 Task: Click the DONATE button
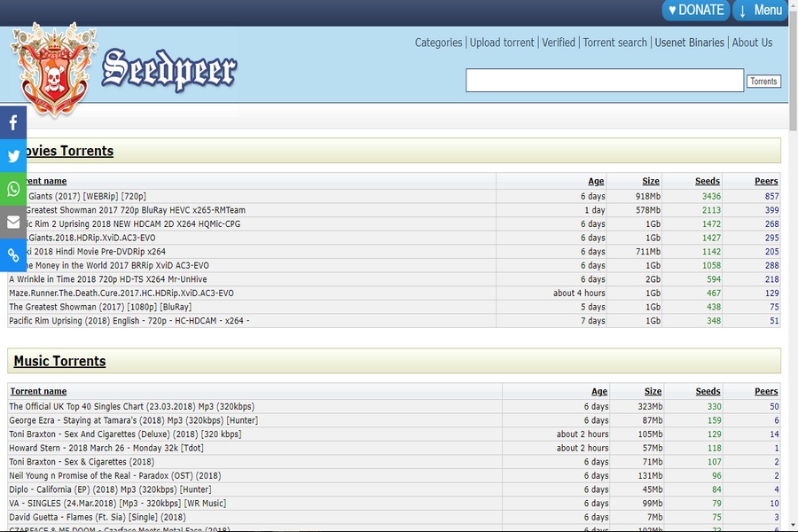point(696,10)
